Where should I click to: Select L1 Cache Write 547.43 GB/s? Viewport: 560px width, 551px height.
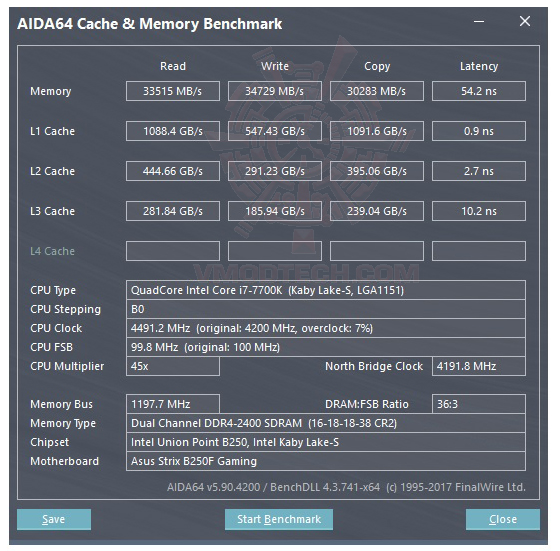tap(275, 131)
